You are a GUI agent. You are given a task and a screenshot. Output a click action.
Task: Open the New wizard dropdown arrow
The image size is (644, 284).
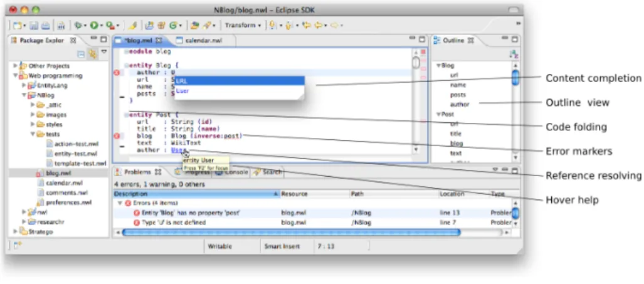click(x=24, y=26)
